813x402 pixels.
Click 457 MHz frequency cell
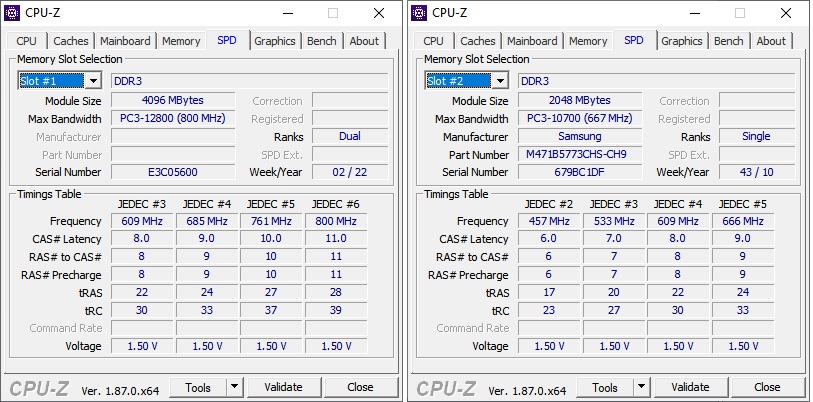click(x=549, y=221)
